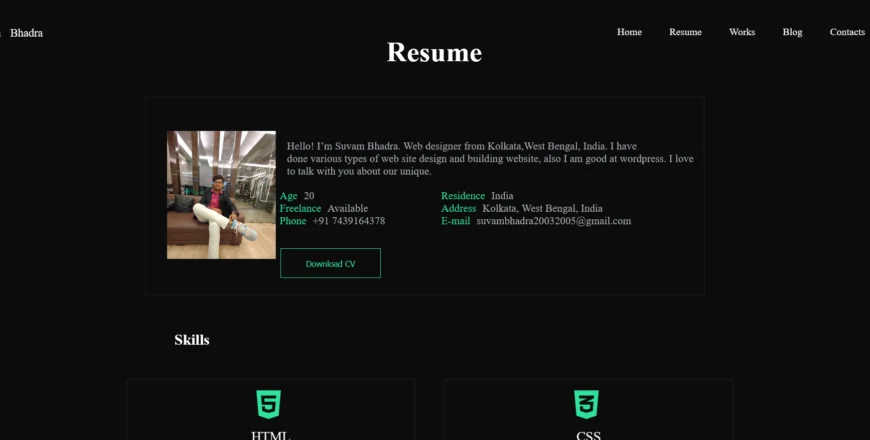Click the Residence India field
The width and height of the screenshot is (870, 440).
pos(477,196)
